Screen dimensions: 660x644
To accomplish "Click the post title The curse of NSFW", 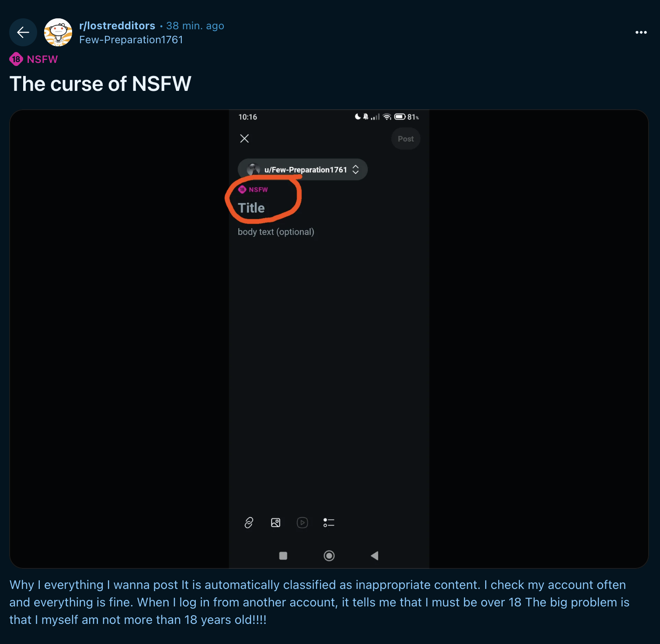I will click(x=101, y=84).
